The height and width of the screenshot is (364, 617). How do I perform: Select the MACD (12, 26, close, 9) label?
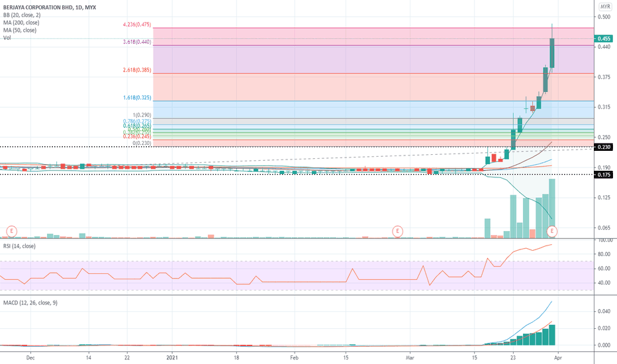tap(30, 302)
